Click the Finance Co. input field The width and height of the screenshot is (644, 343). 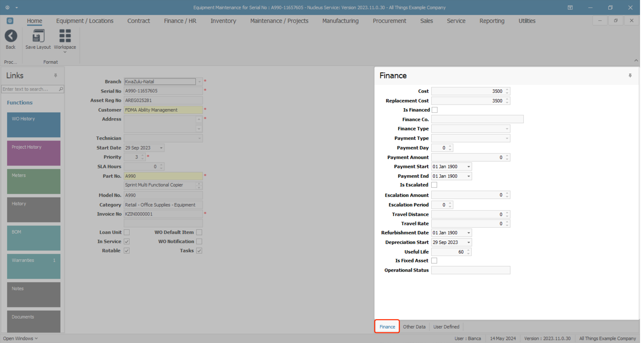[x=477, y=119]
